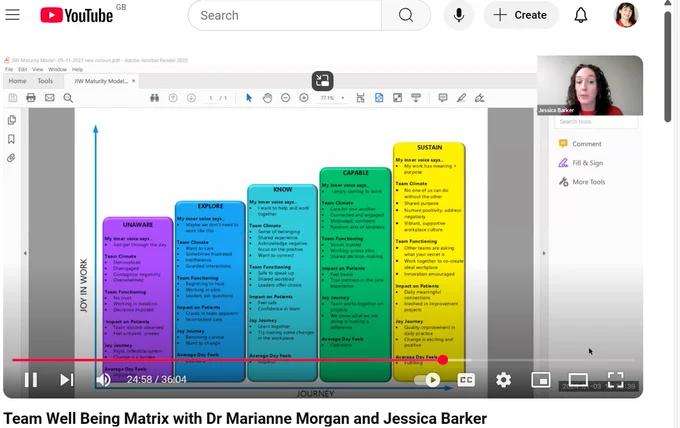Click the magnifier search button

[x=406, y=15]
